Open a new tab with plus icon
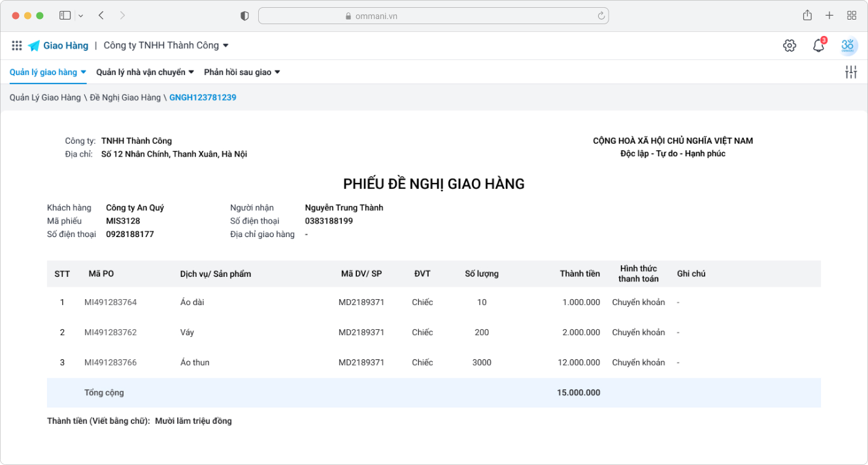Image resolution: width=868 pixels, height=465 pixels. [829, 16]
